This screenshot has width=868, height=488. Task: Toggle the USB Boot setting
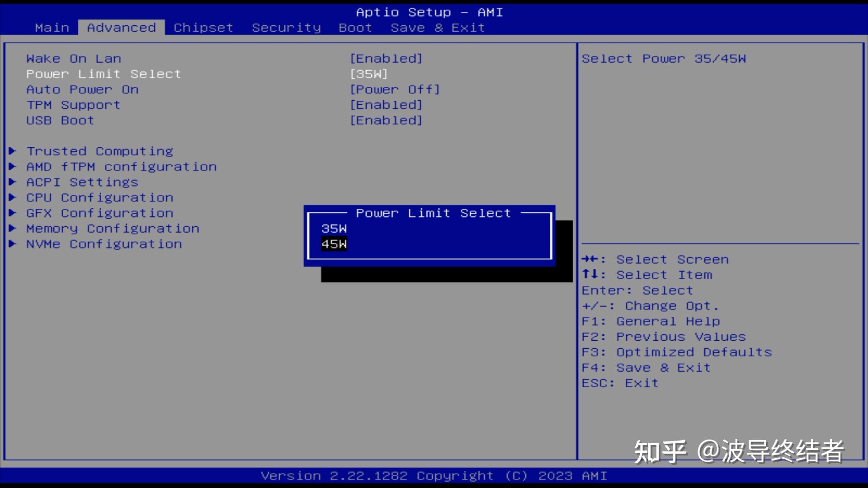tap(60, 120)
